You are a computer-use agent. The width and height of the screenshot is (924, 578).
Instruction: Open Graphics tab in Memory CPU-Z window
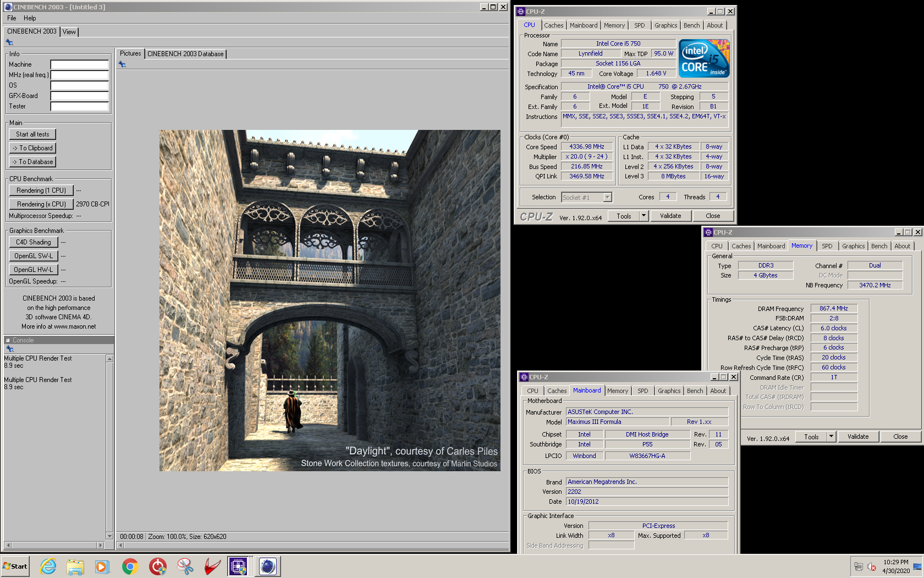pyautogui.click(x=853, y=246)
